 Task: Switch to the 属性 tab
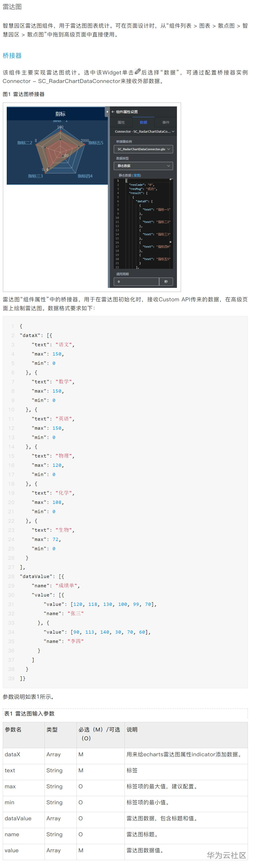pos(121,122)
